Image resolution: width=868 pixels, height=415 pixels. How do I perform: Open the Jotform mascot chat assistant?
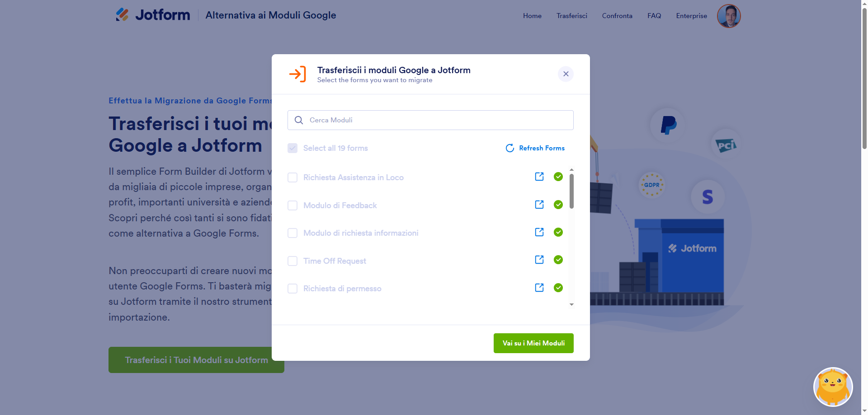point(833,387)
